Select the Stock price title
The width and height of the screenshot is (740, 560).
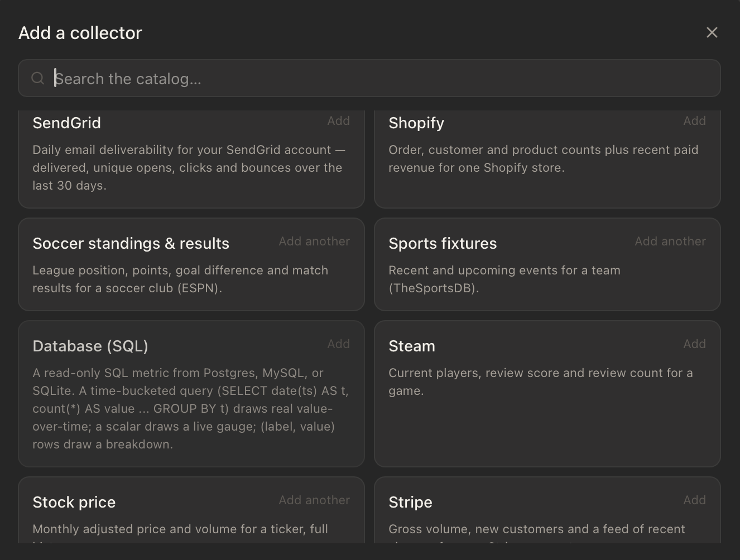pyautogui.click(x=74, y=503)
